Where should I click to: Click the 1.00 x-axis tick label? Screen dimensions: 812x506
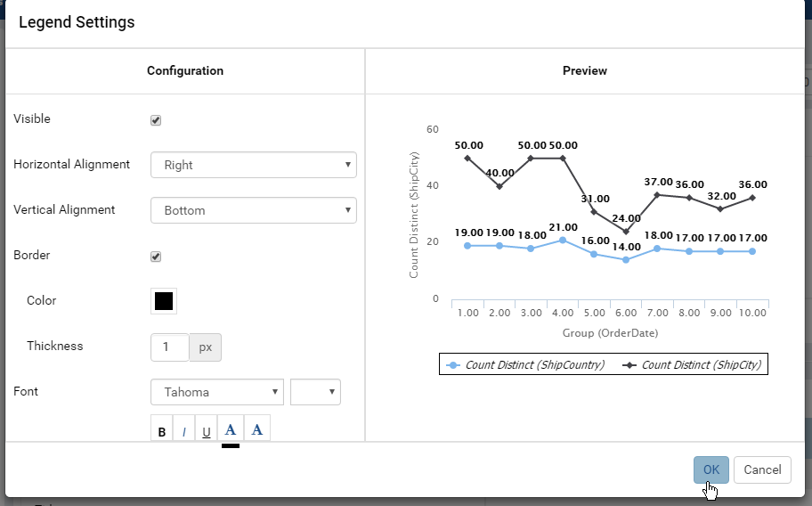pyautogui.click(x=468, y=313)
